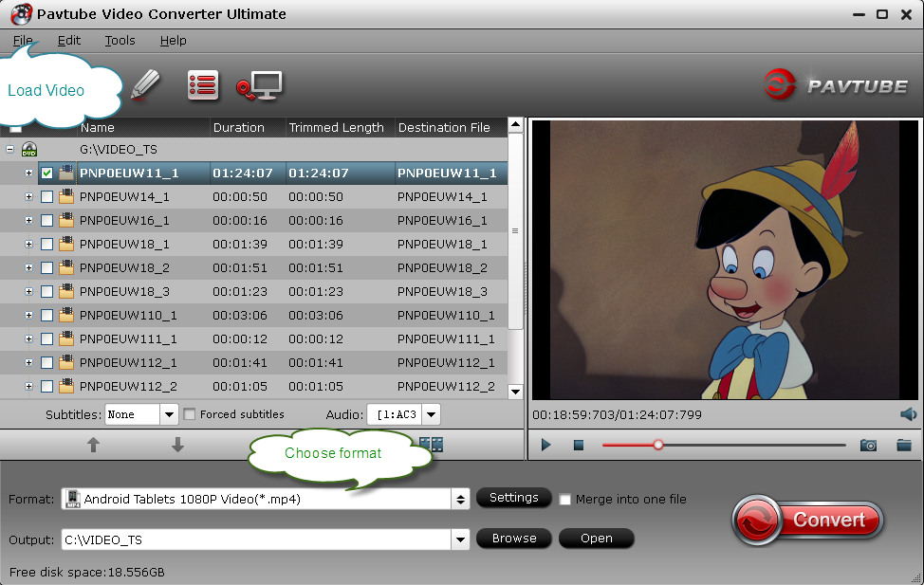Click the list scroll down arrow

516,392
